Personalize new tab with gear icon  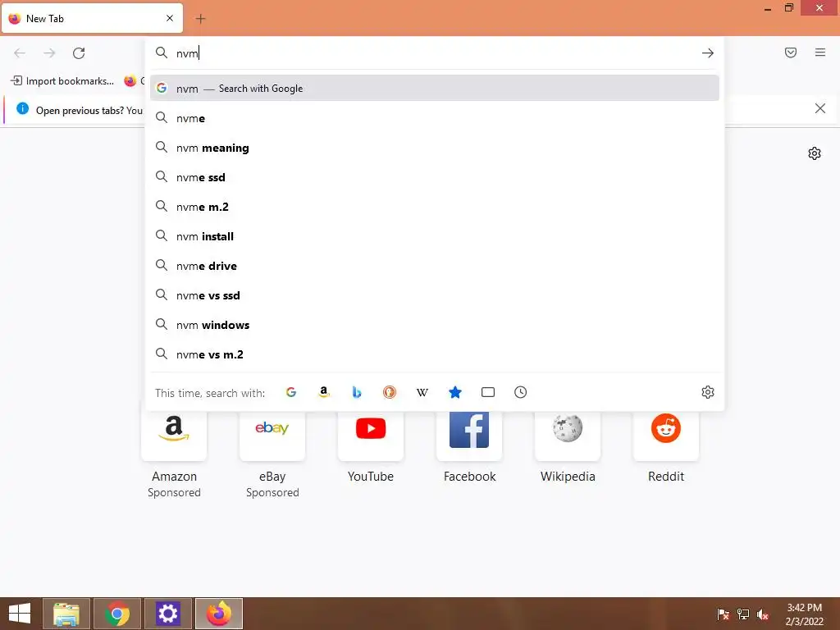click(x=815, y=153)
